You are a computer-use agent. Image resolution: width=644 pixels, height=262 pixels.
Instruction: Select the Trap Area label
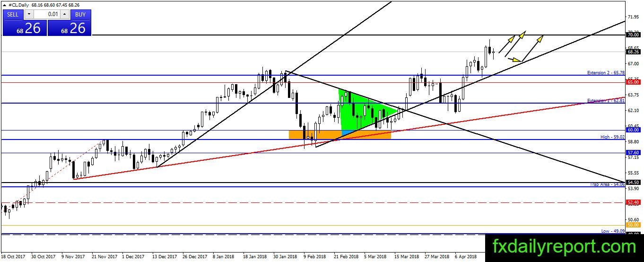point(608,184)
